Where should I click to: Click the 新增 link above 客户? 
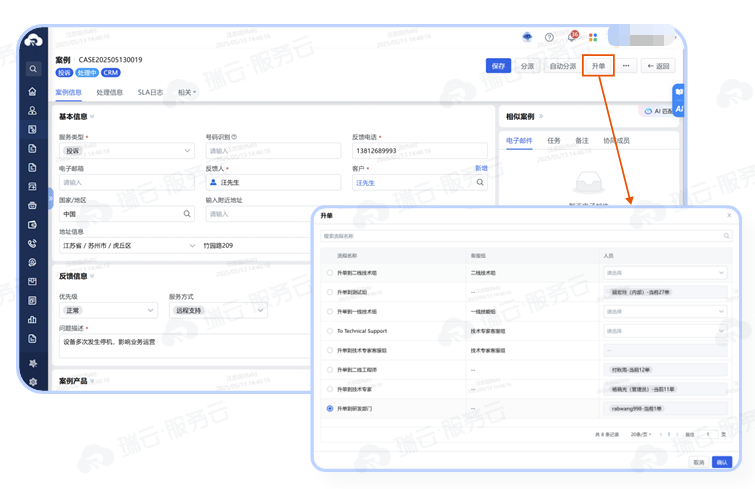point(481,168)
